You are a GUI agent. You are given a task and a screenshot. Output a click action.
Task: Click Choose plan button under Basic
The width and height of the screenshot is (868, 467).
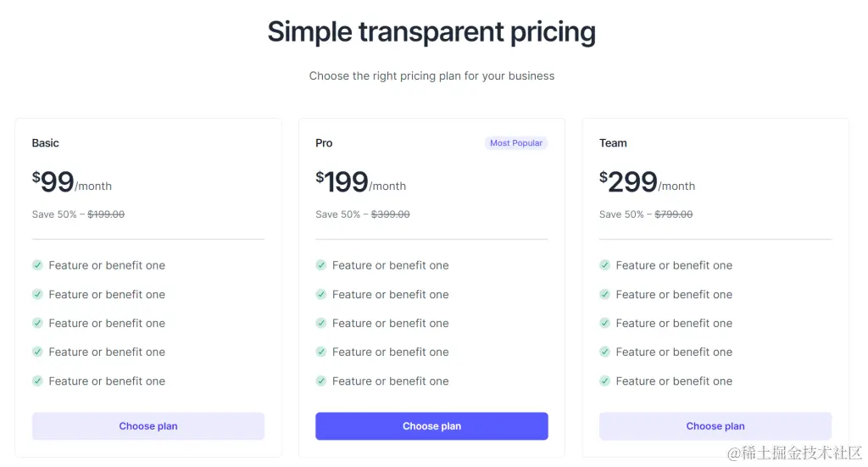(148, 426)
